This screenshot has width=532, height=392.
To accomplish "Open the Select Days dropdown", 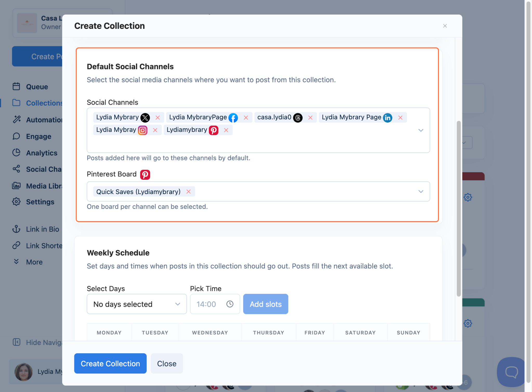I will click(x=137, y=304).
